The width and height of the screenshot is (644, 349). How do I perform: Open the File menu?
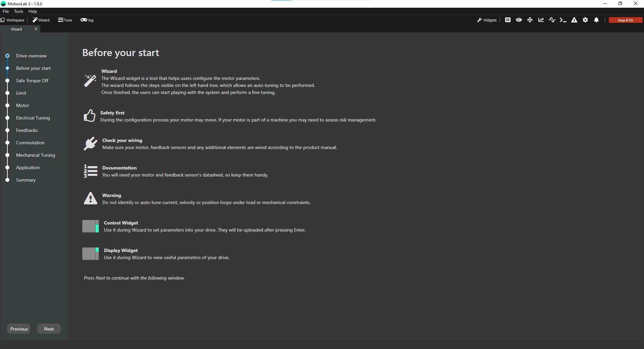coord(6,11)
